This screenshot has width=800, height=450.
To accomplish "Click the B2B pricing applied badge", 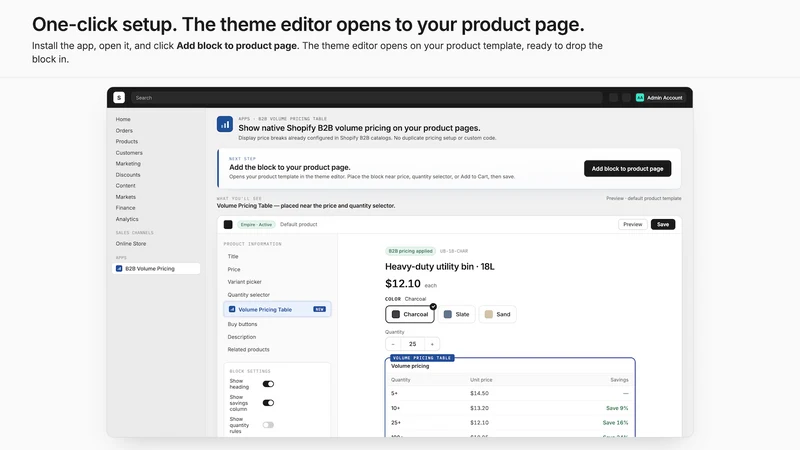I will point(410,251).
